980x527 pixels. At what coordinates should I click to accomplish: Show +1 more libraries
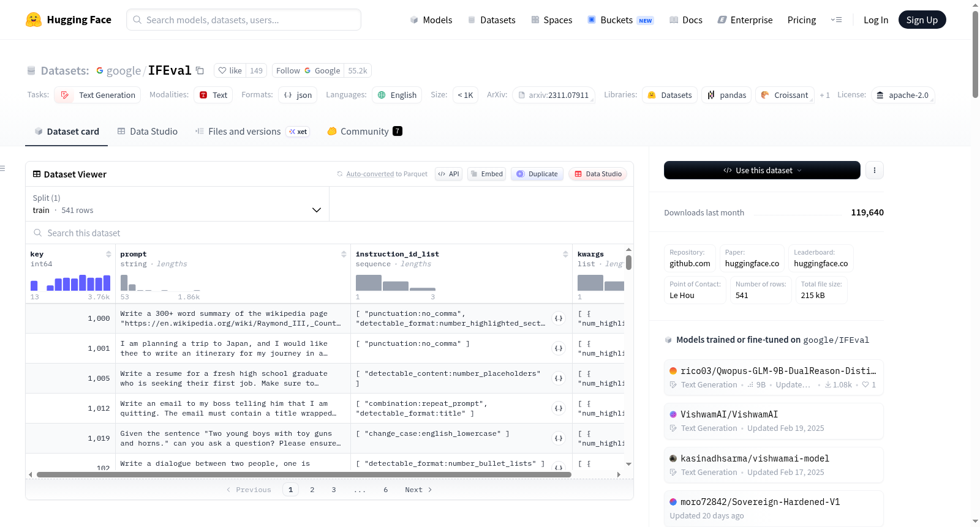click(824, 95)
